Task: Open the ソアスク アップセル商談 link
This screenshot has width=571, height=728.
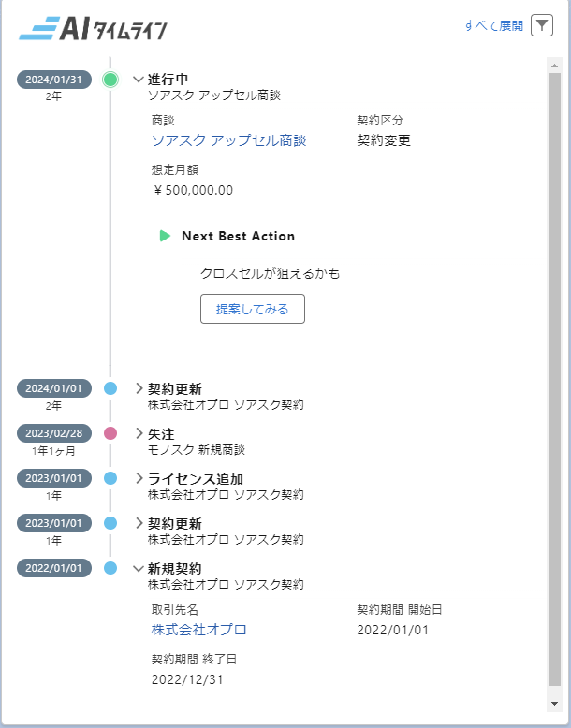Action: click(x=228, y=140)
